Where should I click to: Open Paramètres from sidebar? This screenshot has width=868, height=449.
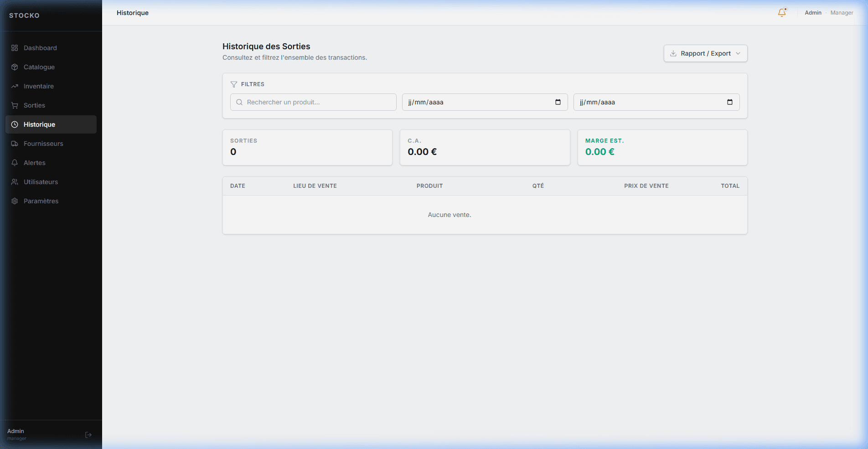coord(51,201)
